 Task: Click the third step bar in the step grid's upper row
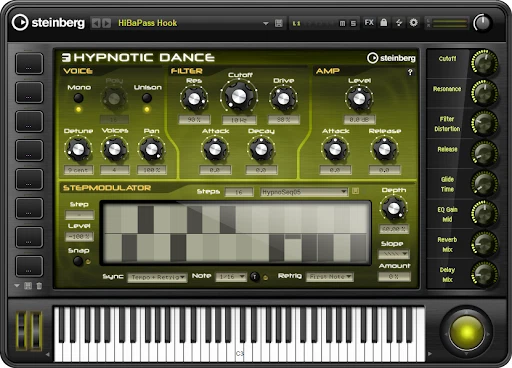[146, 219]
